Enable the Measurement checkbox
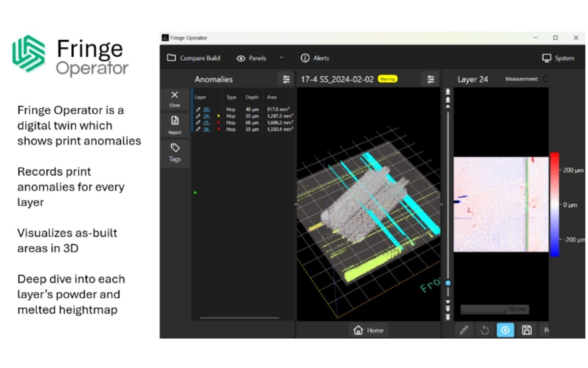Viewport: 588px width, 368px height. pos(546,79)
